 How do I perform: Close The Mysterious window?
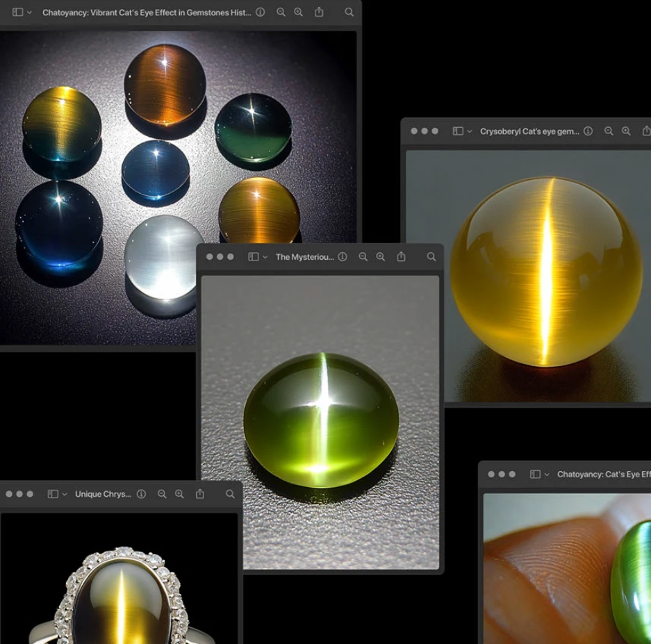click(x=210, y=256)
